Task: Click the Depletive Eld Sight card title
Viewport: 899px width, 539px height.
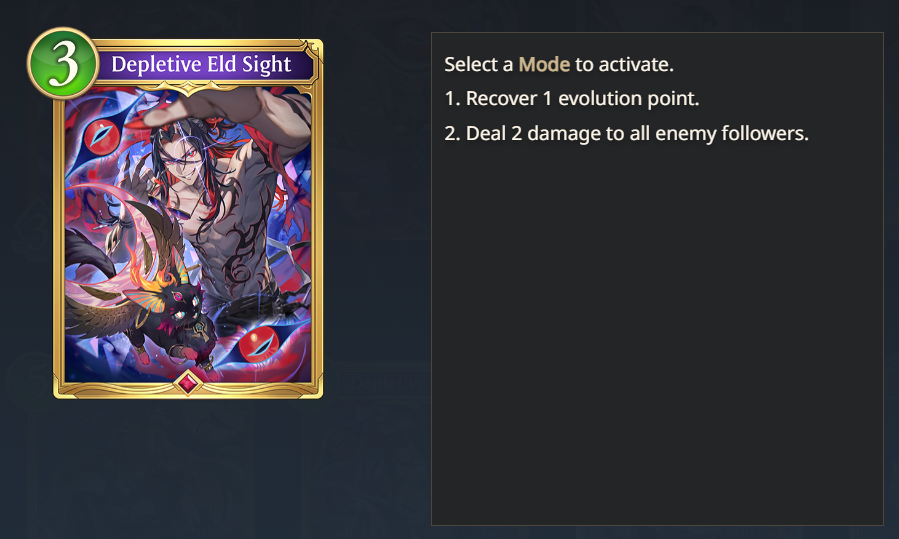Action: (201, 64)
